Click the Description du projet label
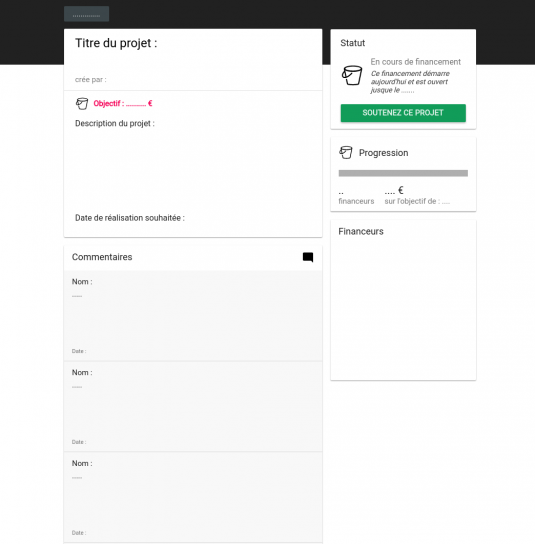The height and width of the screenshot is (544, 535). pyautogui.click(x=115, y=124)
